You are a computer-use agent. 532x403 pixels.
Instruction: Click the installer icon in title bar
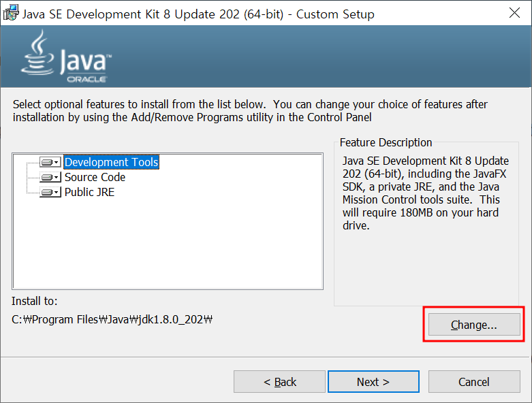point(11,13)
